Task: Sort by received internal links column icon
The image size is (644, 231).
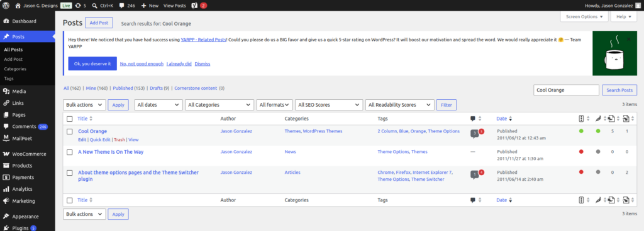Action: click(x=626, y=119)
